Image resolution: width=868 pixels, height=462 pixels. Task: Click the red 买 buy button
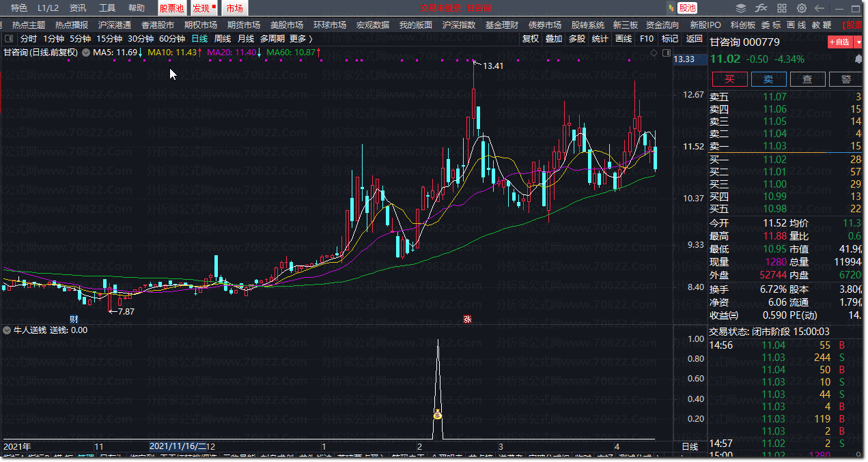click(729, 79)
